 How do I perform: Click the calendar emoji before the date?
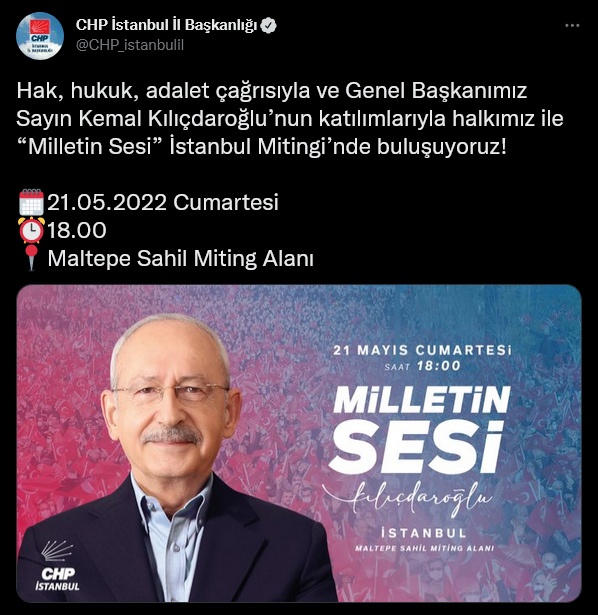[31, 202]
